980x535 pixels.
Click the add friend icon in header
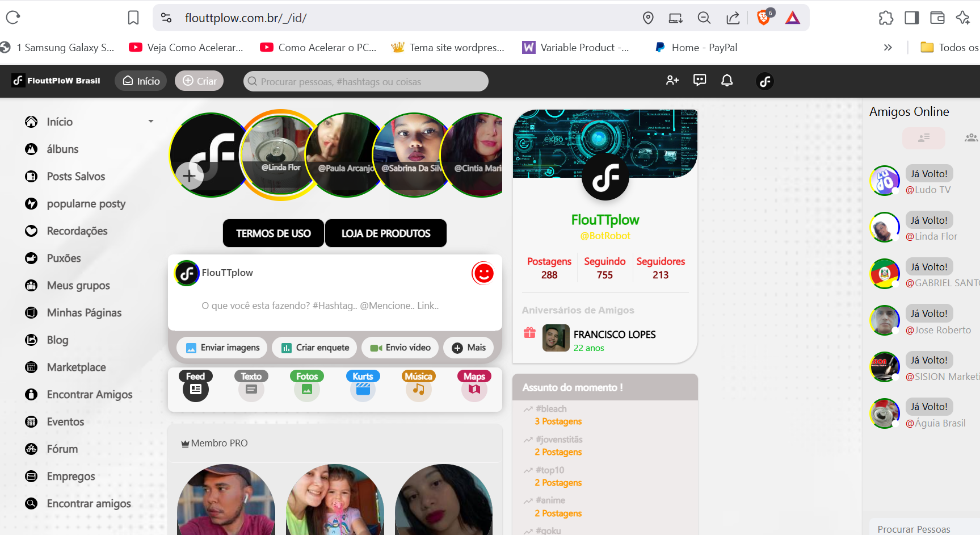[x=672, y=81]
